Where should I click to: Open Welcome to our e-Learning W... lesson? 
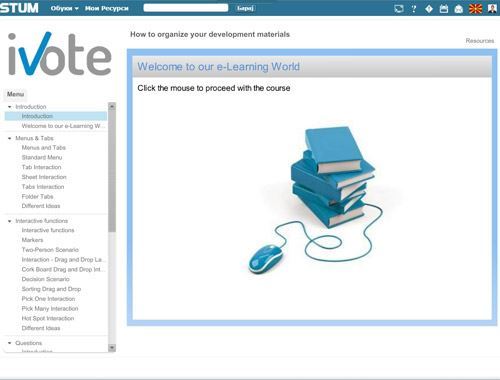(63, 126)
